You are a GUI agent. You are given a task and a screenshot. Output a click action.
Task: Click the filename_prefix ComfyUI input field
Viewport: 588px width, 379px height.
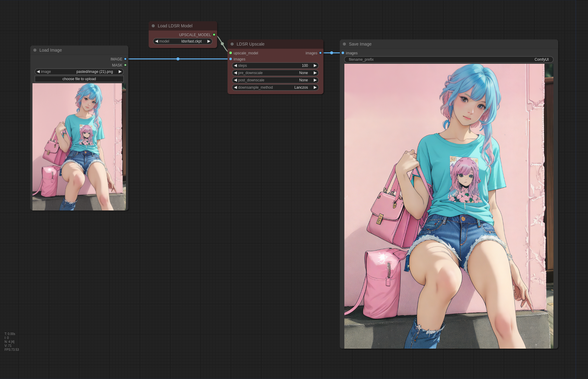tap(448, 60)
